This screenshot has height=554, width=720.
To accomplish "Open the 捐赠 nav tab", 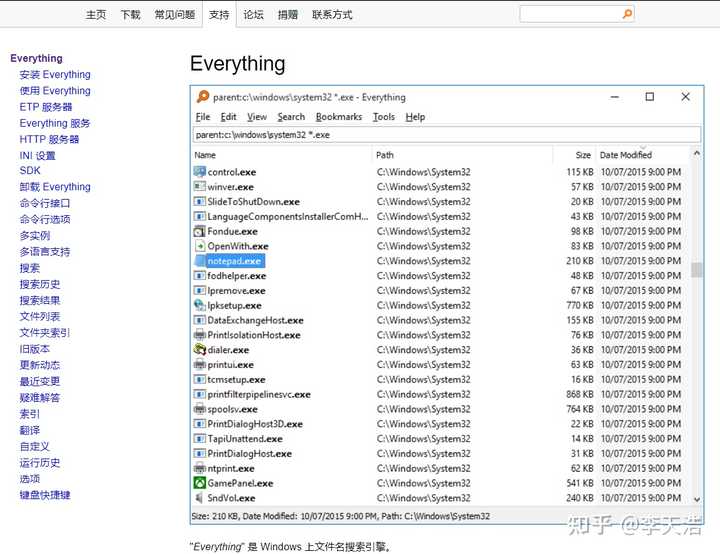I will [x=287, y=15].
